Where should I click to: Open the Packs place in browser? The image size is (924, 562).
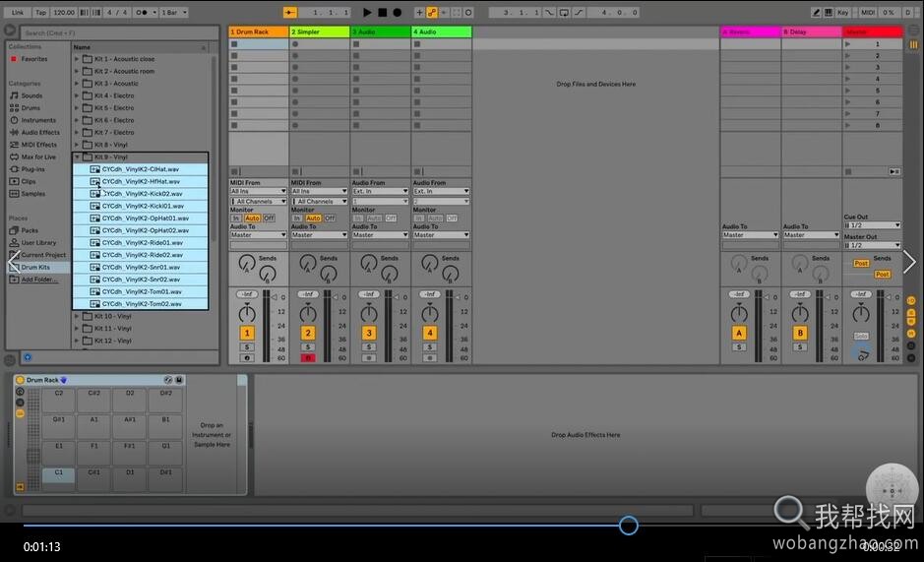(30, 230)
